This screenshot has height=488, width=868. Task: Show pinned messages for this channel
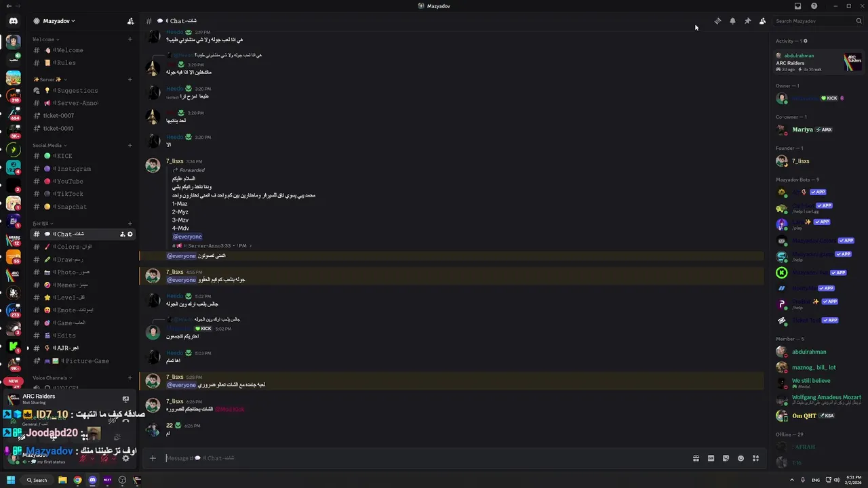click(x=747, y=21)
